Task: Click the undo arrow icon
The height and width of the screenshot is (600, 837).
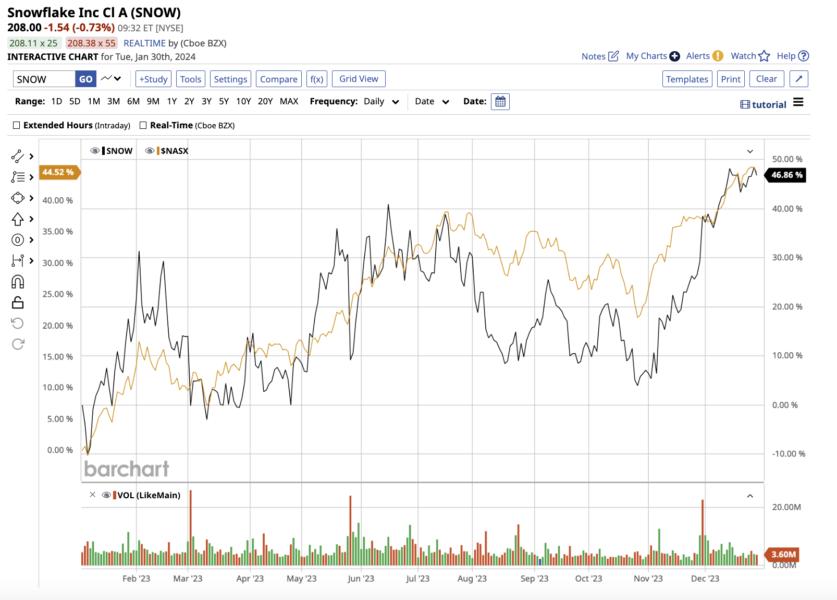Action: [x=17, y=323]
